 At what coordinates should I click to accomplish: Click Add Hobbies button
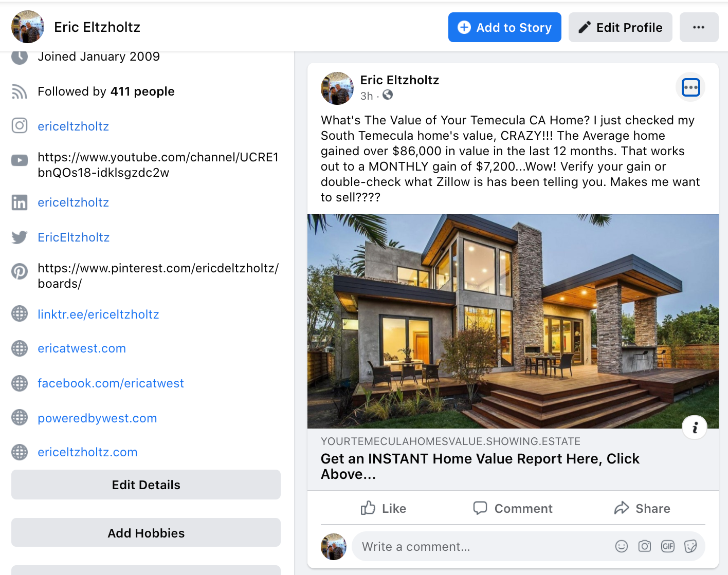click(x=146, y=533)
